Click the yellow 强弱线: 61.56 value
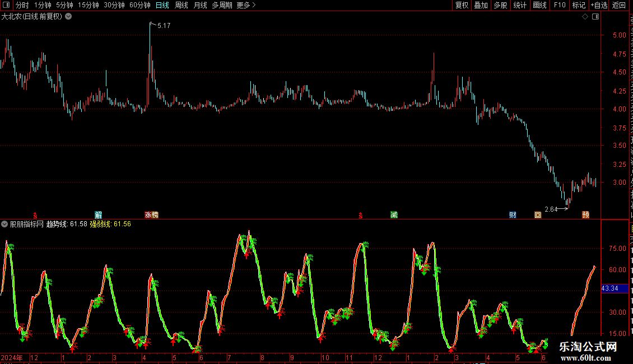The height and width of the screenshot is (364, 633). tap(110, 224)
